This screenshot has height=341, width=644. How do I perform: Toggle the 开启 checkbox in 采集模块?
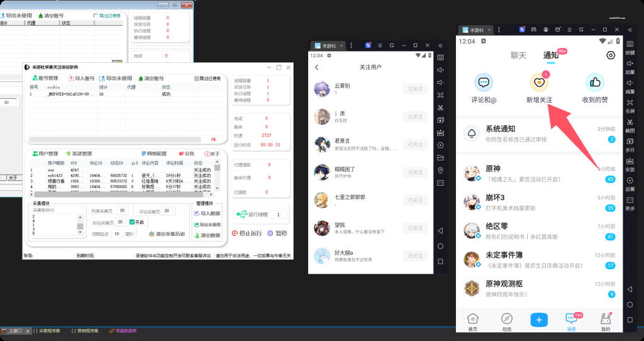pos(132,222)
